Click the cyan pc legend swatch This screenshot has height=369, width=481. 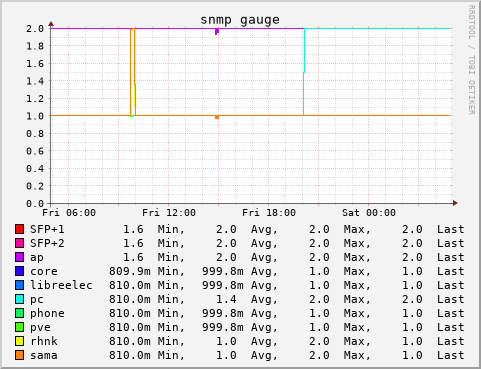coord(19,299)
